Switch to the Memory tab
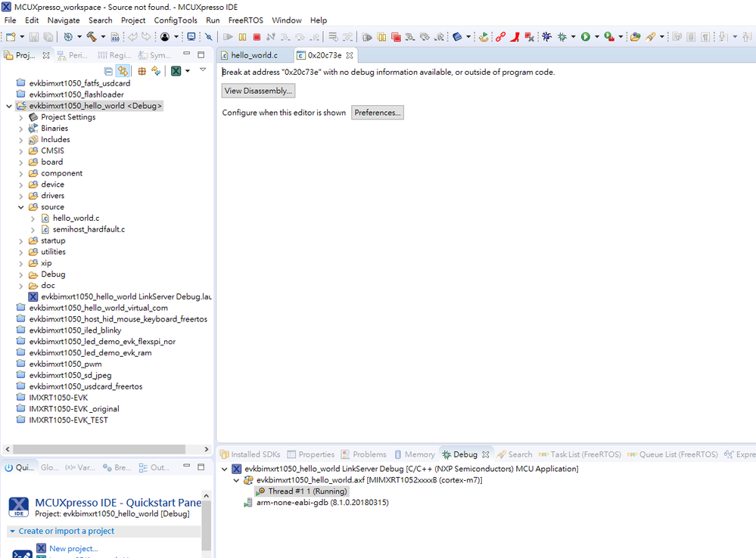The width and height of the screenshot is (756, 558). coord(415,454)
